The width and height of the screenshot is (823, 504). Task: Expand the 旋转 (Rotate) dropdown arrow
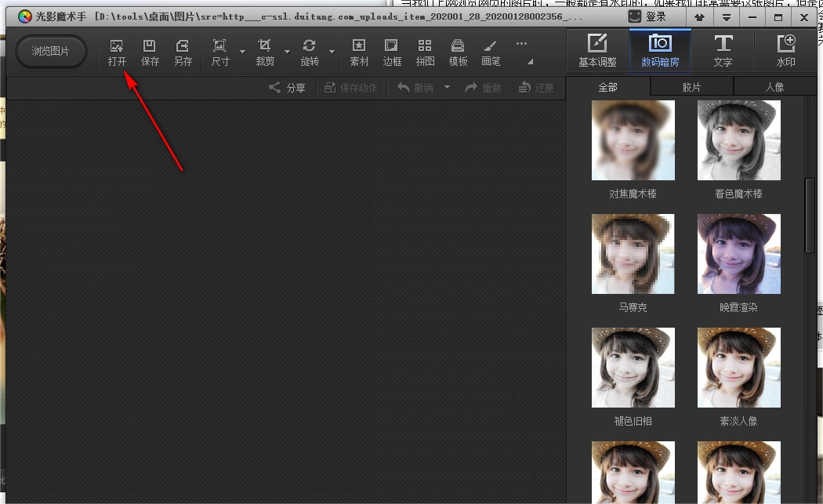pyautogui.click(x=332, y=52)
